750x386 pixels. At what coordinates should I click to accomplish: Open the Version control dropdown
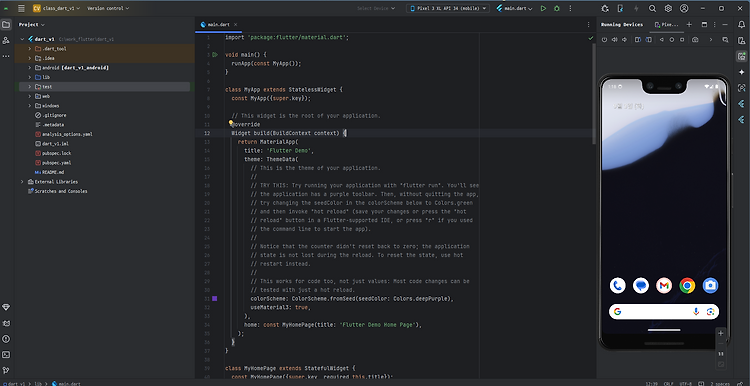click(x=108, y=8)
